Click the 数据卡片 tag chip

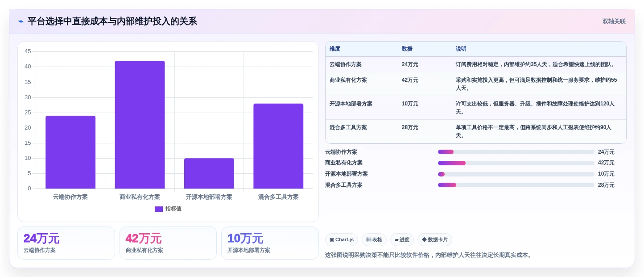tap(435, 240)
